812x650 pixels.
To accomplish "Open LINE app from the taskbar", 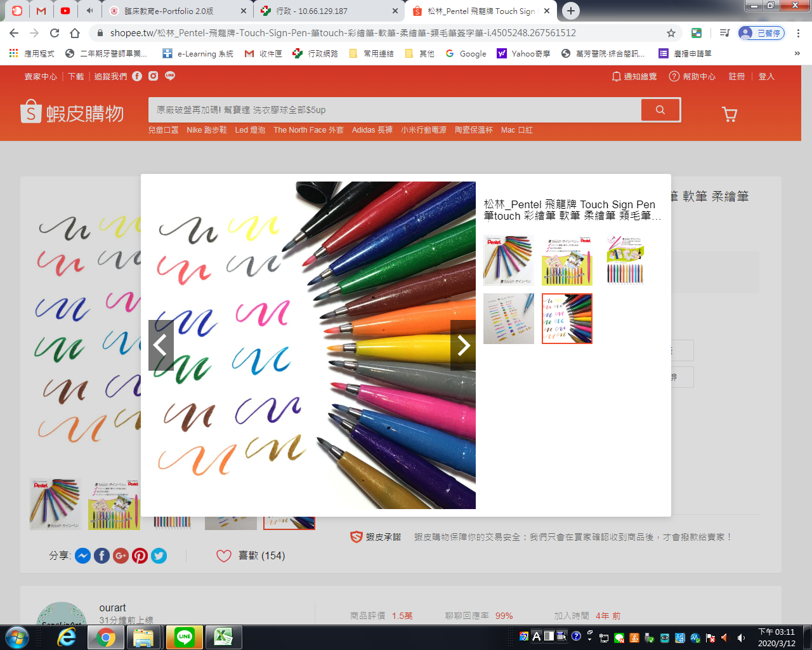I will pos(185,637).
